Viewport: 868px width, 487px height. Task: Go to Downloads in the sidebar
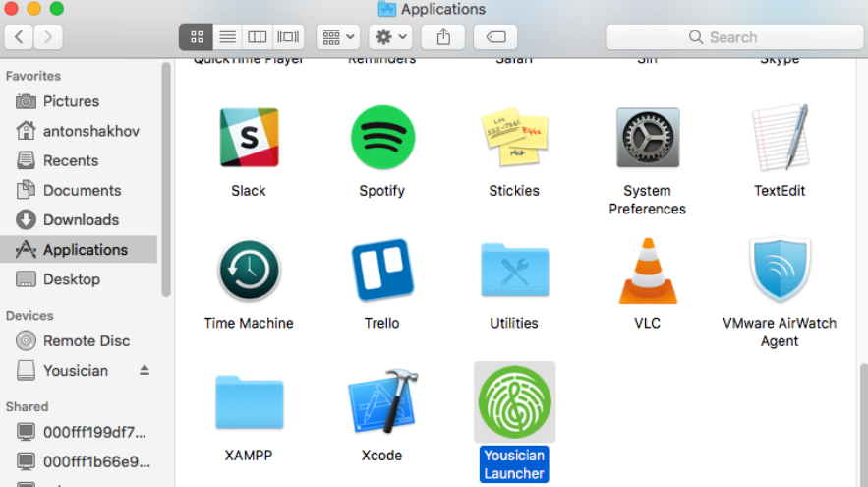coord(81,220)
